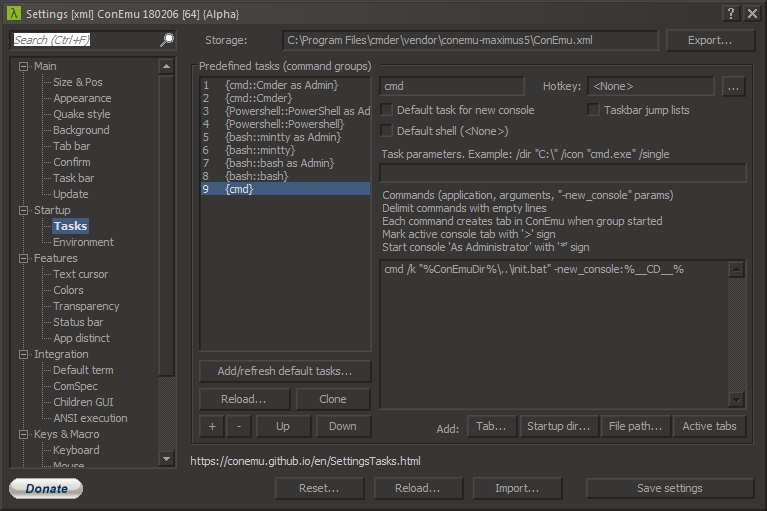Image resolution: width=767 pixels, height=511 pixels.
Task: Select Tab bar settings
Action: click(x=71, y=146)
